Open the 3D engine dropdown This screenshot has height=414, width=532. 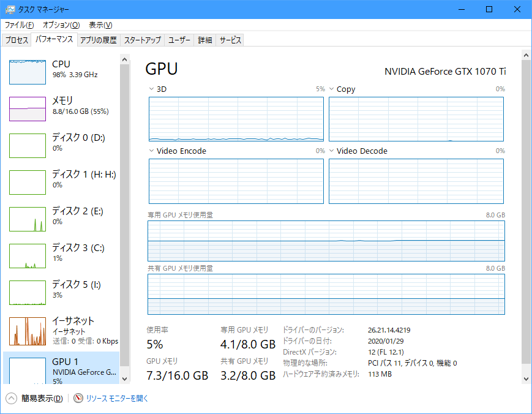pos(151,89)
